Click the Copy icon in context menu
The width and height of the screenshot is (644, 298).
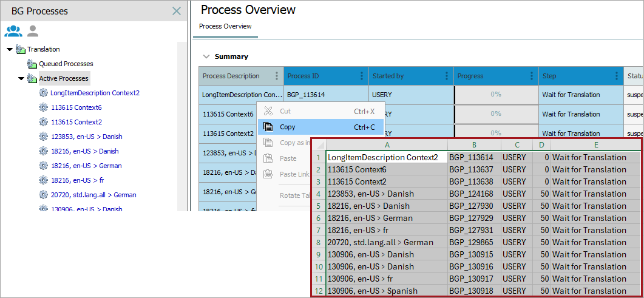[x=268, y=127]
